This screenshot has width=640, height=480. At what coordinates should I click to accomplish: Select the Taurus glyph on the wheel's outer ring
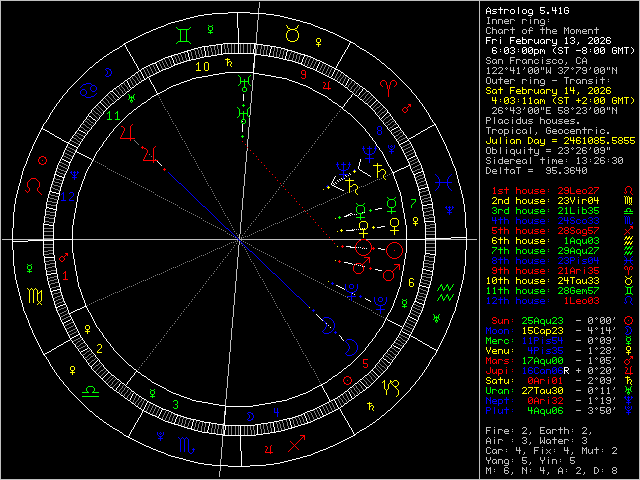tap(292, 34)
